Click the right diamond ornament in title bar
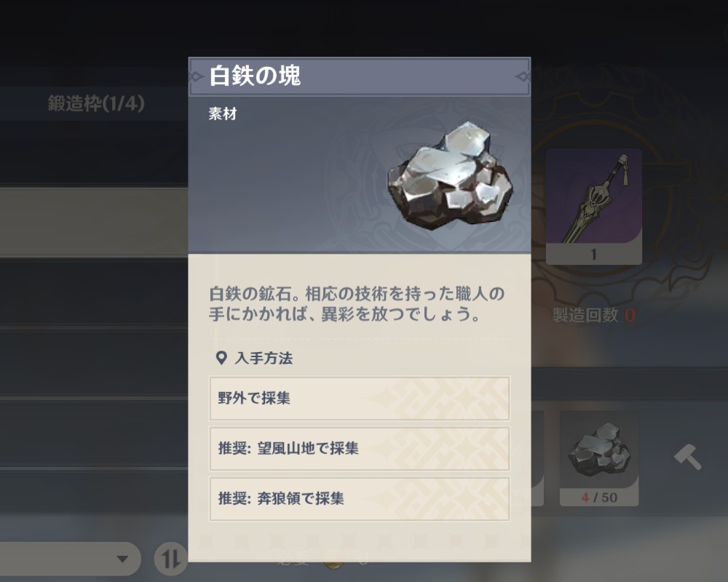Screen dimensions: 728x582 pyautogui.click(x=522, y=76)
